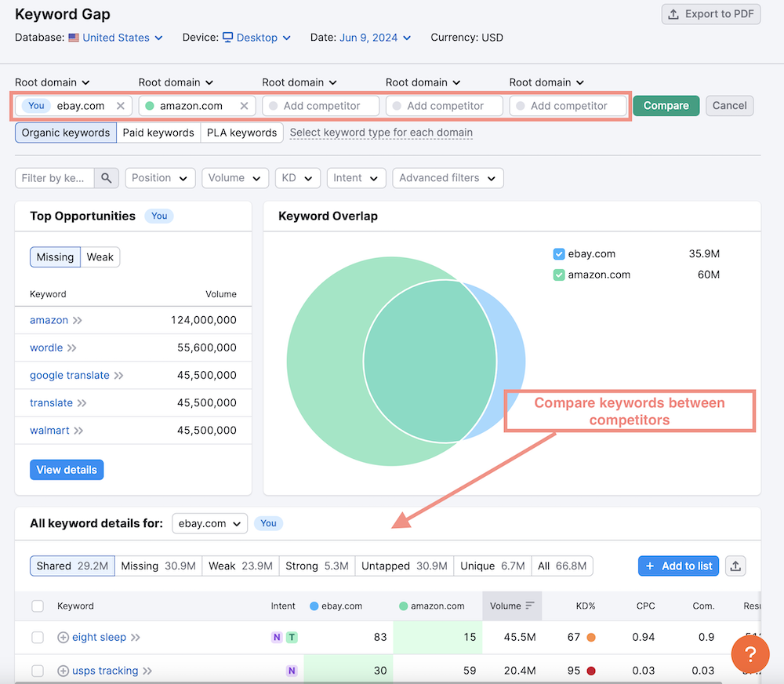Open the Advanced filters dropdown
The image size is (784, 684).
[447, 178]
